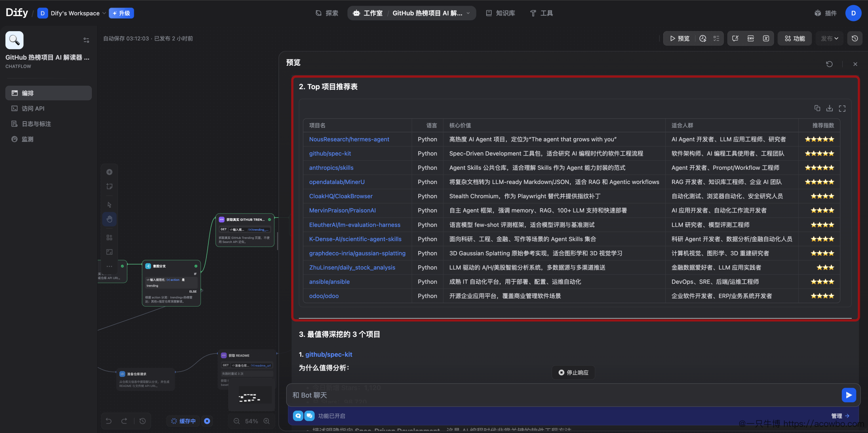This screenshot has width=868, height=433.
Task: Open the EleutherAI/lm-evaluation-harness link
Action: point(355,225)
